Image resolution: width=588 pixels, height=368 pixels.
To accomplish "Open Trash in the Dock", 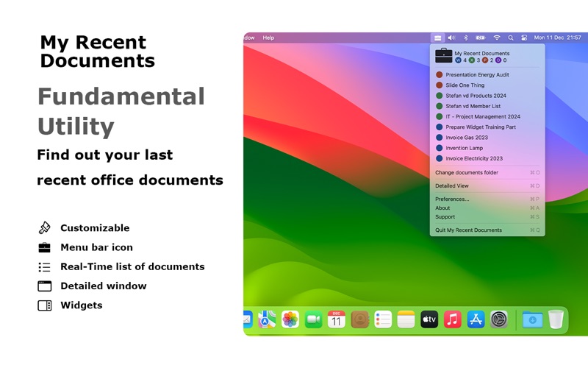I will pyautogui.click(x=556, y=319).
